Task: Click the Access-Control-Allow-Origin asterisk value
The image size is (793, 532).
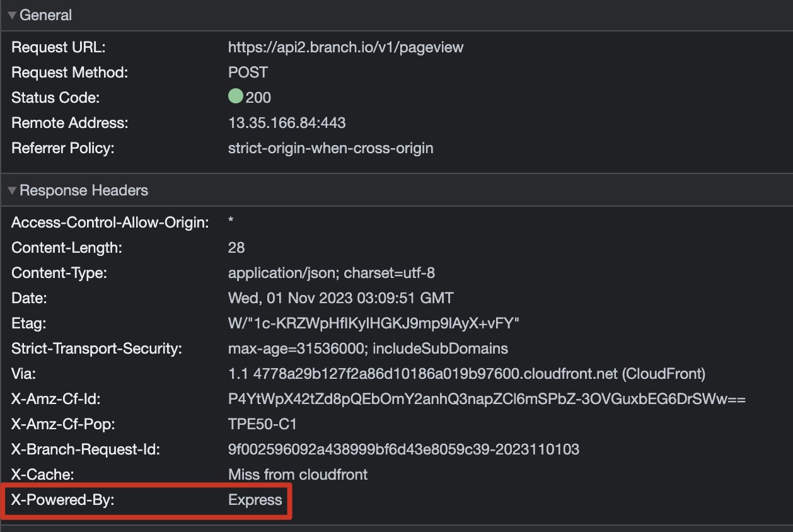Action: [x=231, y=223]
